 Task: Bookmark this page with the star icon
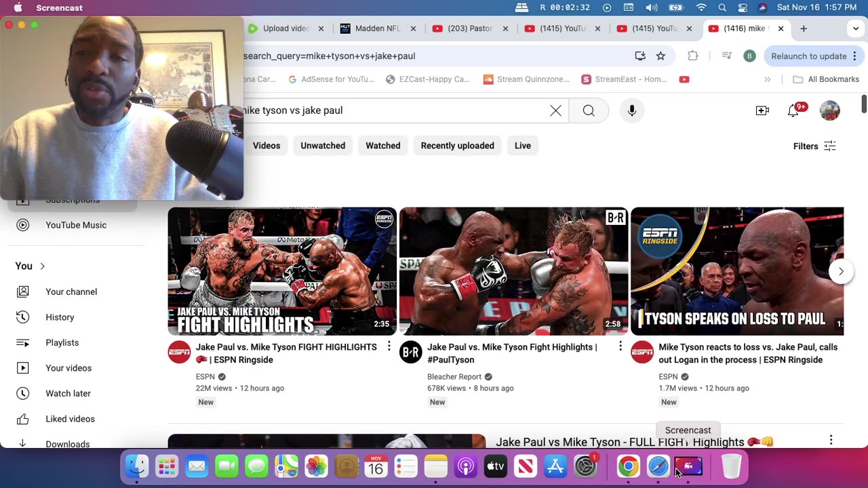click(x=660, y=56)
